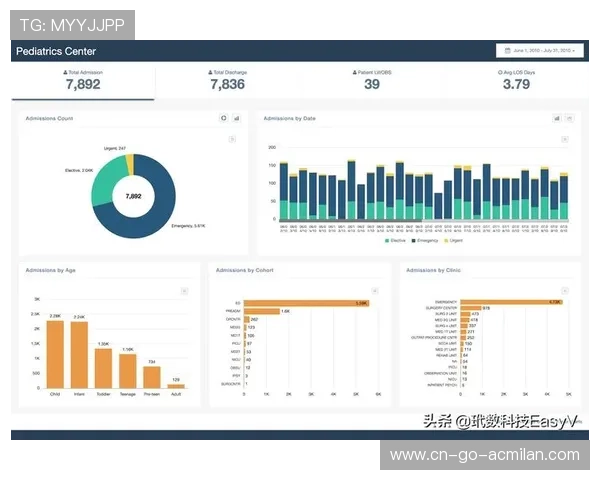Click the Pediatrics Center title
600x480 pixels.
click(55, 50)
